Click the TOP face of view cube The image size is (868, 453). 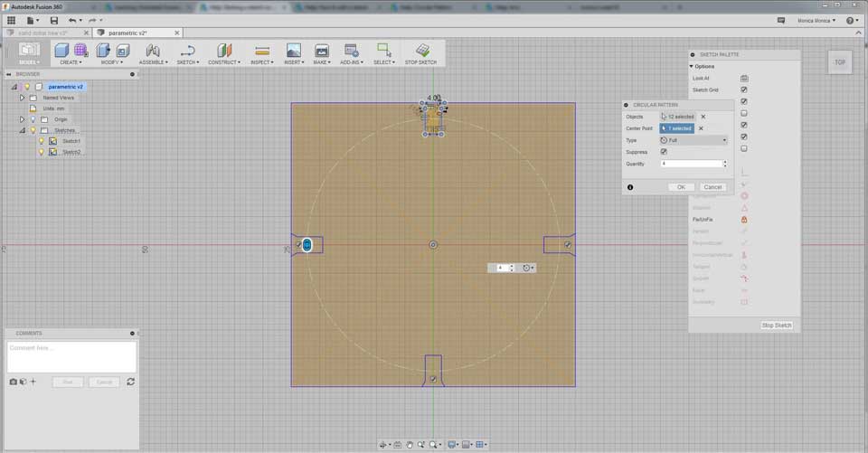(x=840, y=62)
